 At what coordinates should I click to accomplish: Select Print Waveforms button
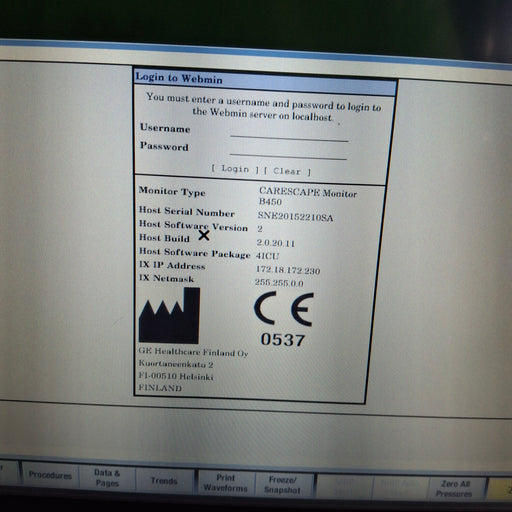click(226, 483)
